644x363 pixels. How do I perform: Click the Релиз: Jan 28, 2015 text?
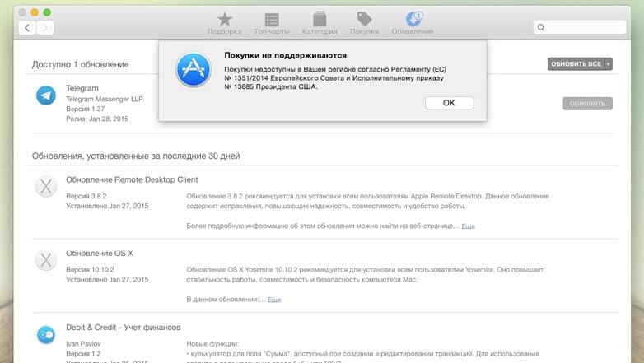point(97,119)
